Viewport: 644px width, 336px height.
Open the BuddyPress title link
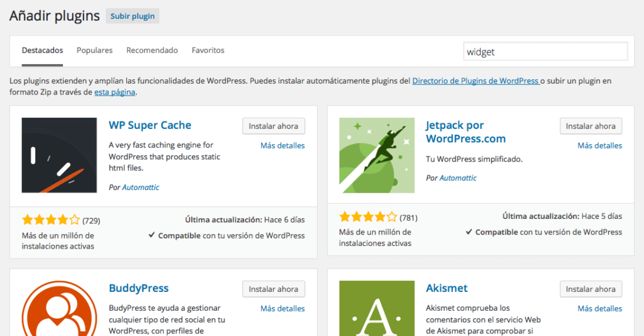point(139,288)
